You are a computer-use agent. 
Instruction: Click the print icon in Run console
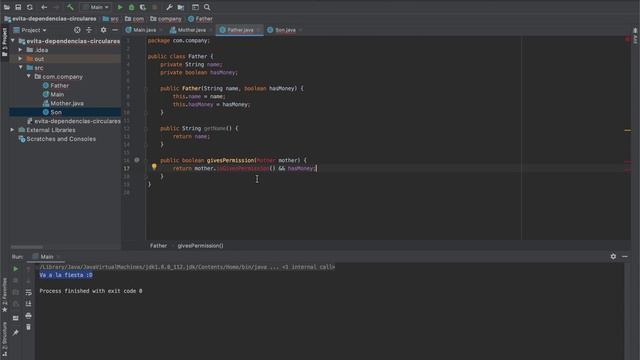tap(28, 316)
